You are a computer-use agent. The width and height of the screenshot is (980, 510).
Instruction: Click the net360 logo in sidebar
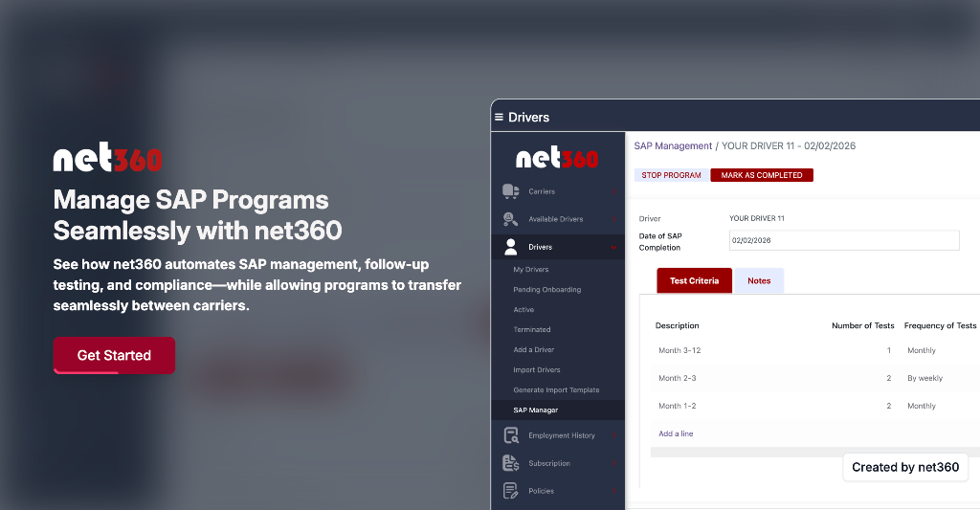tap(557, 158)
